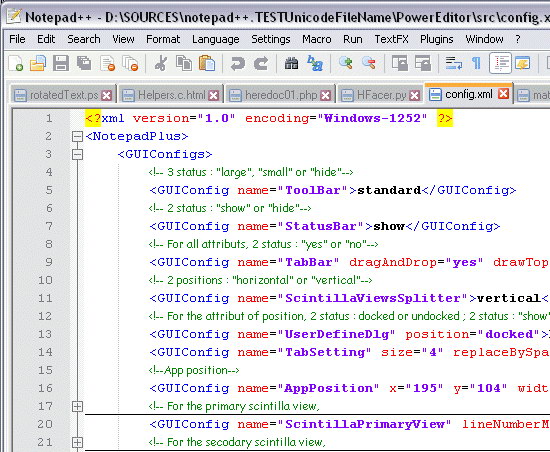Click line number 11 in the margin
This screenshot has height=452, width=550.
click(45, 298)
